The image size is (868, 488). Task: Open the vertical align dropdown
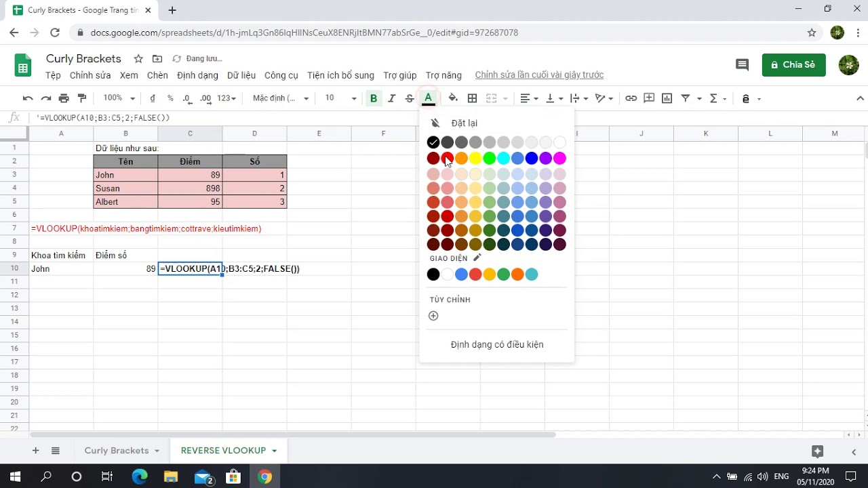tap(554, 98)
